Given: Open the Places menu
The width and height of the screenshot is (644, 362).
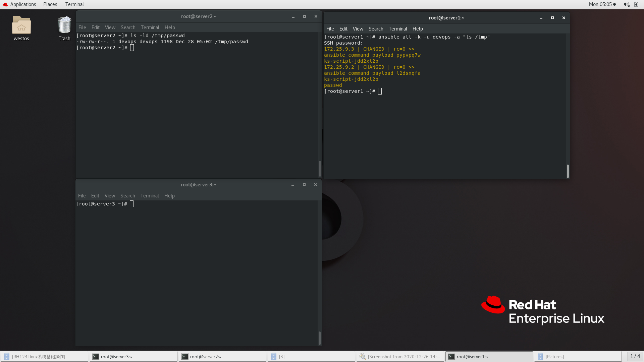Looking at the screenshot, I should [50, 4].
